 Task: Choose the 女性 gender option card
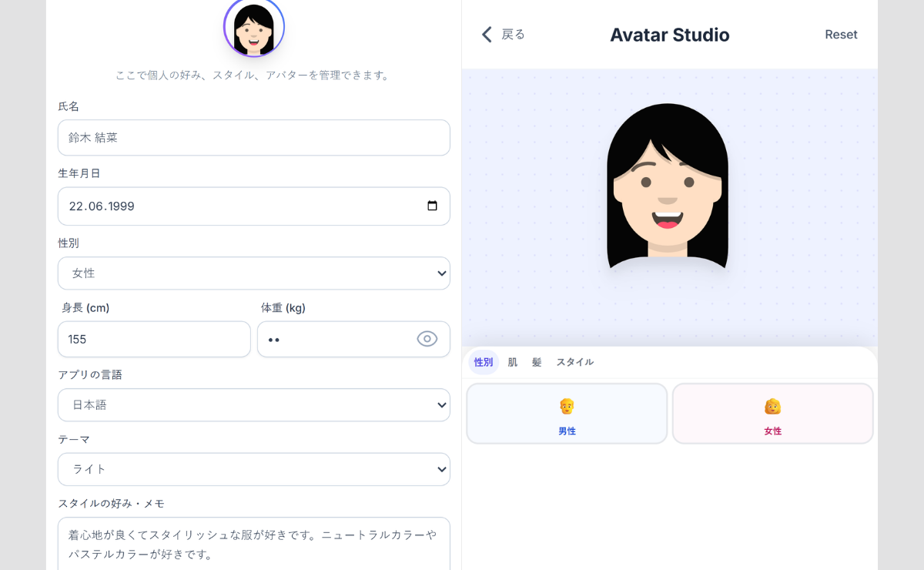[x=772, y=413]
